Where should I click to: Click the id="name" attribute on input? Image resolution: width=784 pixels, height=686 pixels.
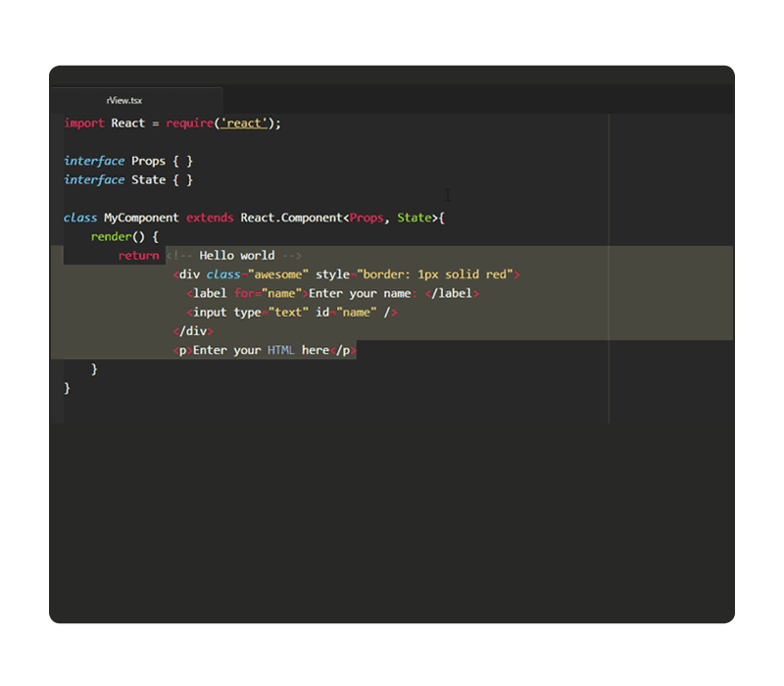[346, 313]
